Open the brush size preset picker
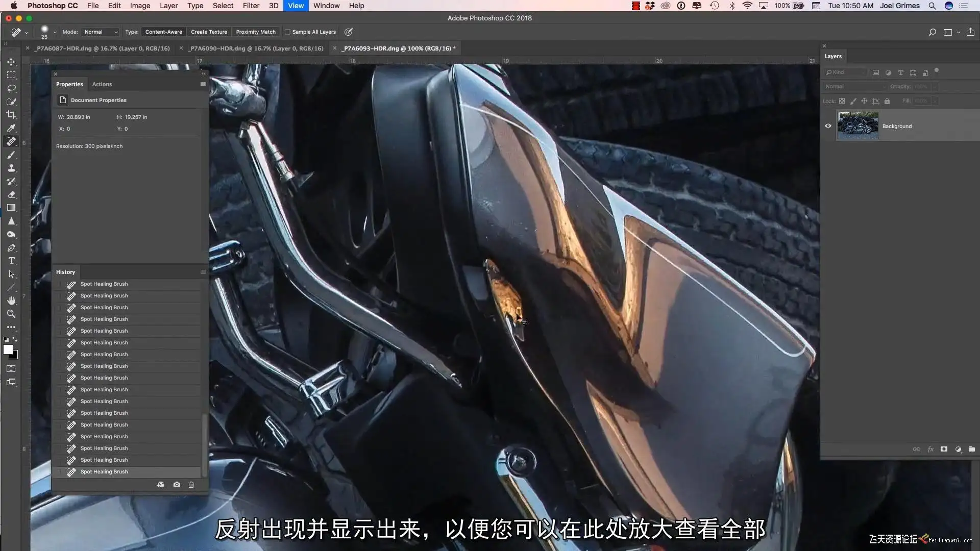980x551 pixels. (55, 32)
